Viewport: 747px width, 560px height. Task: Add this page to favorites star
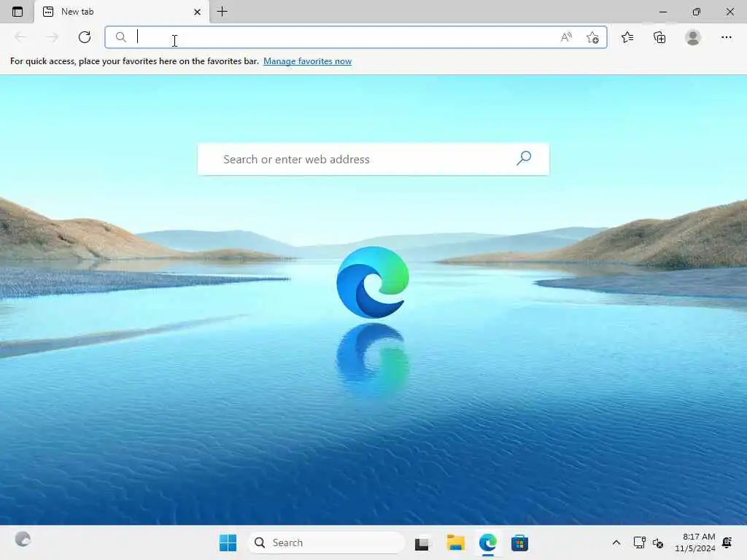(592, 38)
